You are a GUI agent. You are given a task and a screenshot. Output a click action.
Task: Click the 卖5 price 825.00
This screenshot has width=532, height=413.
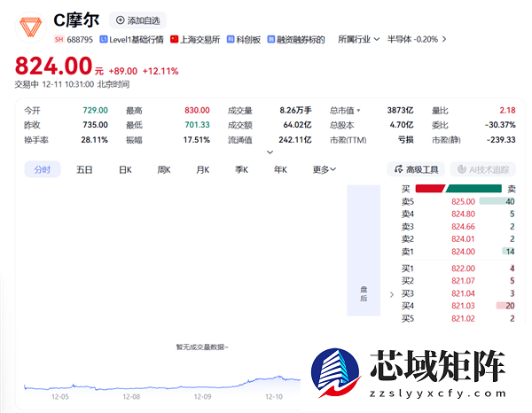[463, 201]
